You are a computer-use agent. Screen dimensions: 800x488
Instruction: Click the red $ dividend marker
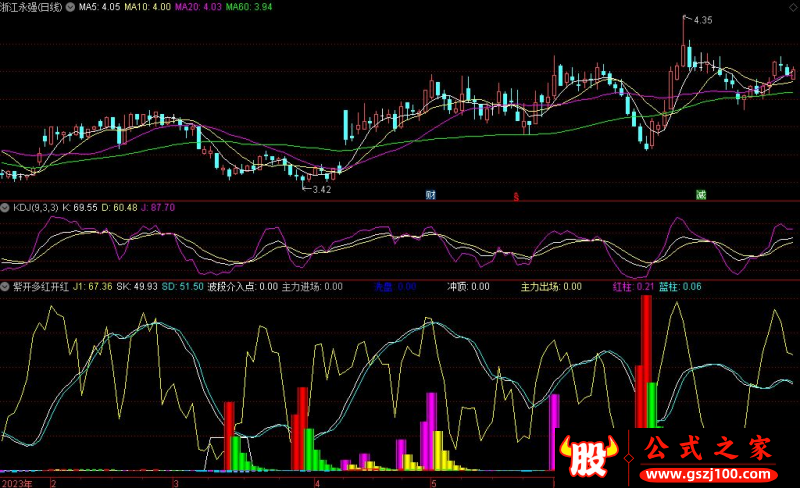pos(516,195)
